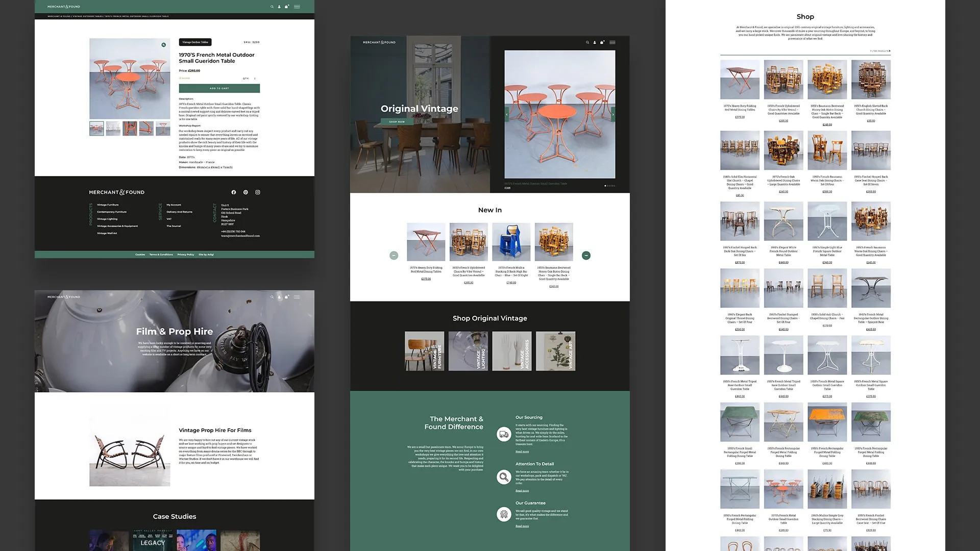The height and width of the screenshot is (551, 980).
Task: Open Pinterest icon in product page footer
Action: click(x=246, y=192)
